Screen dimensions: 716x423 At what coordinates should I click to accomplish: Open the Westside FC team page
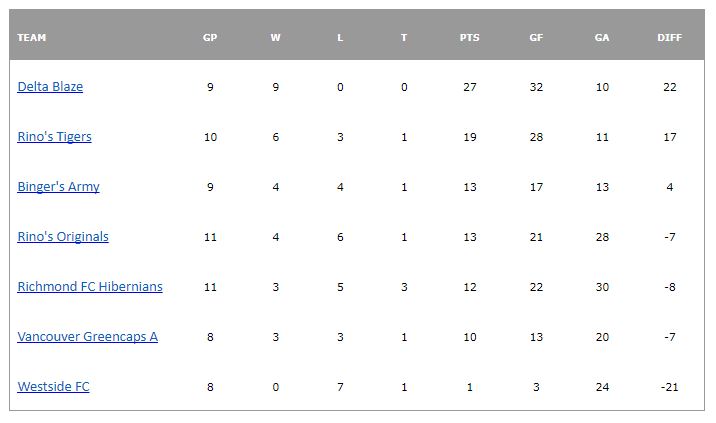coord(53,387)
